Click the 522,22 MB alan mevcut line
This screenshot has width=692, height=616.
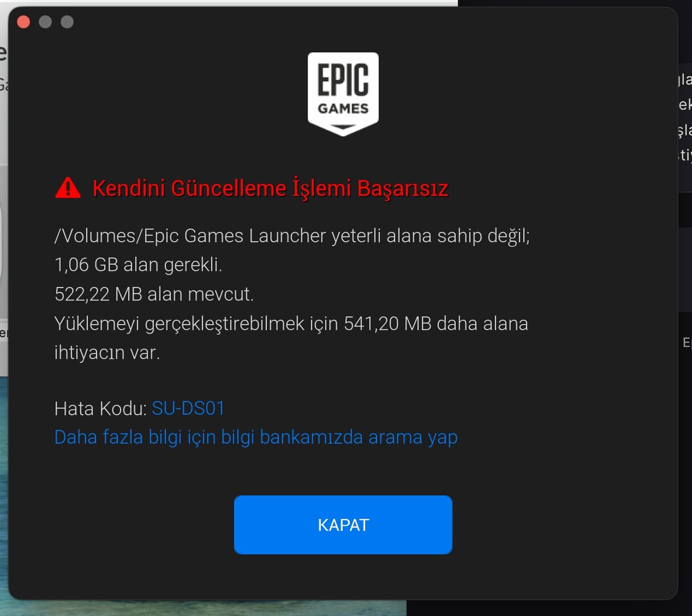click(x=154, y=294)
